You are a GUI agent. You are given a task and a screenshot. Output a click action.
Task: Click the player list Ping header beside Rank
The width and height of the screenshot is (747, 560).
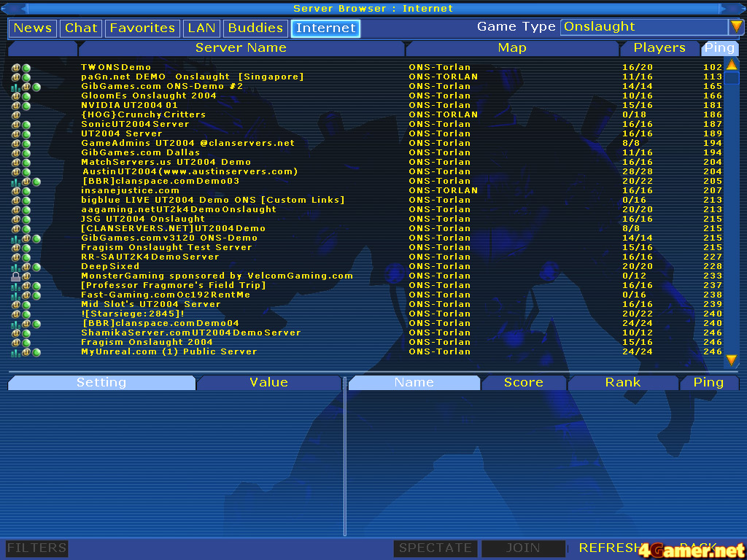[x=708, y=382]
